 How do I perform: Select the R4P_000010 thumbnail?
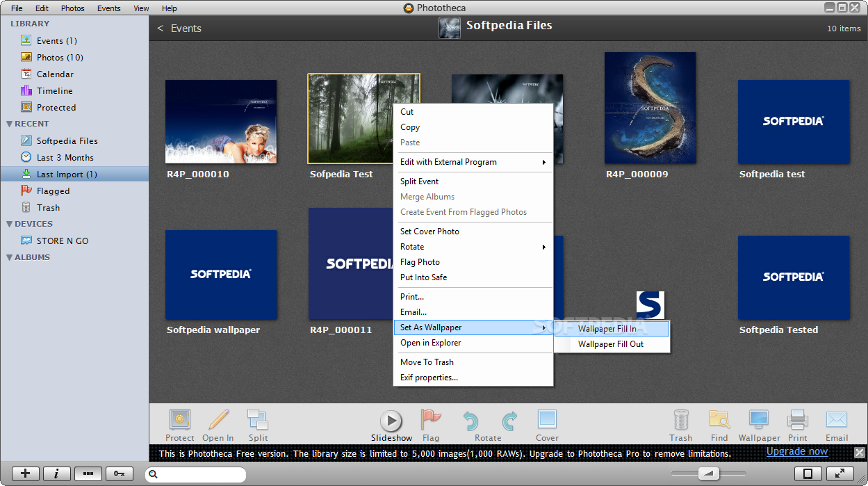[221, 122]
